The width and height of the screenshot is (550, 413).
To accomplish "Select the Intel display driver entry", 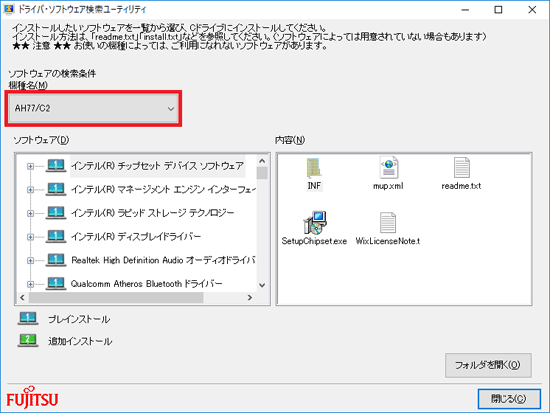I will 136,237.
